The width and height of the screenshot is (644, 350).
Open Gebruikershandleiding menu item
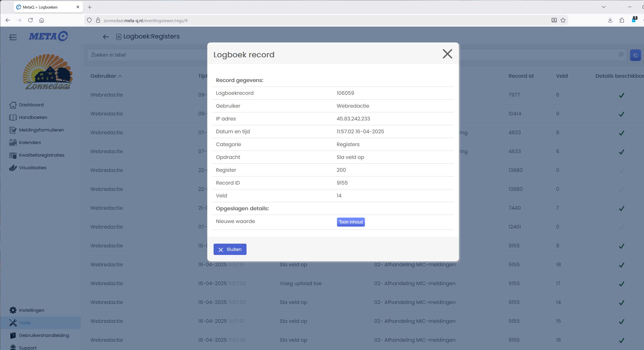click(x=44, y=335)
